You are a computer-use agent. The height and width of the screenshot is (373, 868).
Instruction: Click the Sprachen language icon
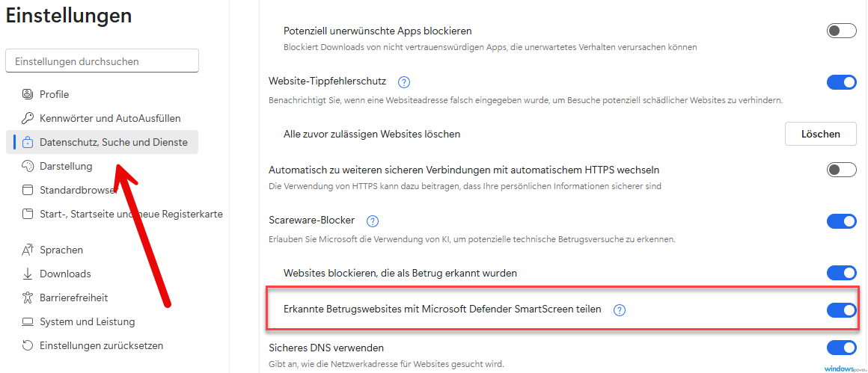click(28, 250)
